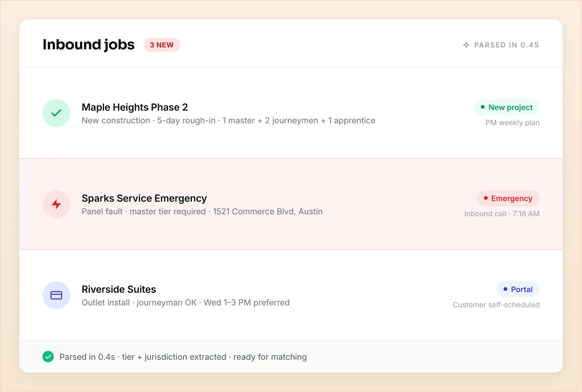Select the New project tag
Screen dimensions: 582x392
[x=506, y=107]
